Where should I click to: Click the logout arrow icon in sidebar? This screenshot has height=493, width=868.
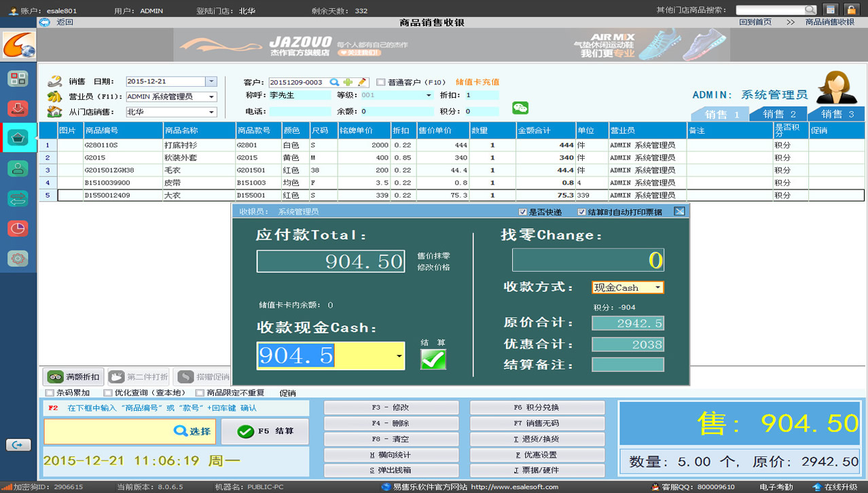(18, 445)
